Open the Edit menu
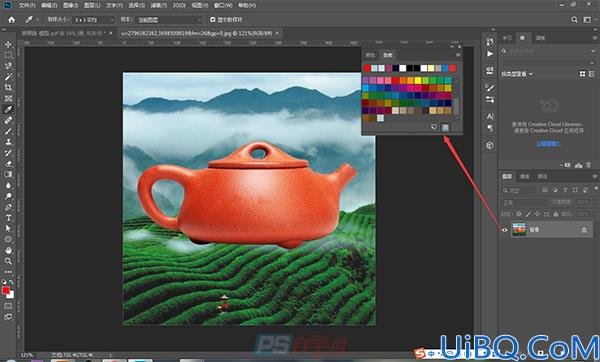 coord(49,5)
